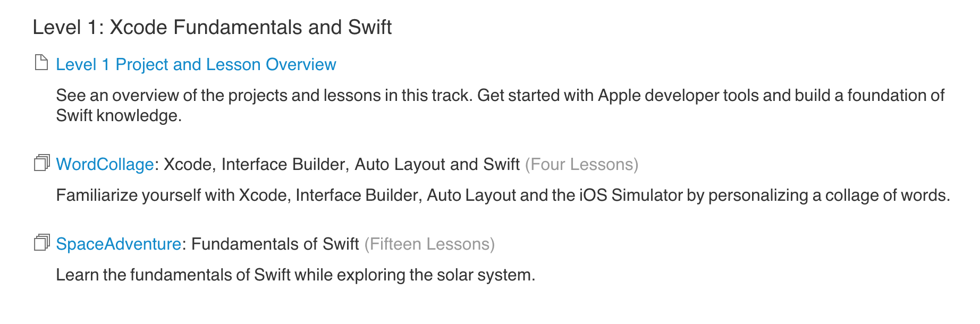
Task: Select the Xcode Fundamentals and Swift title
Action: (x=213, y=28)
